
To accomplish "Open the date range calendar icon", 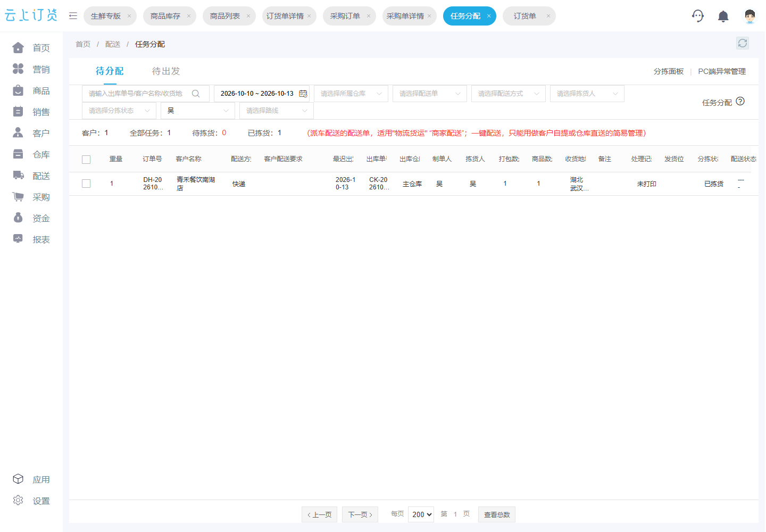I will [x=303, y=94].
